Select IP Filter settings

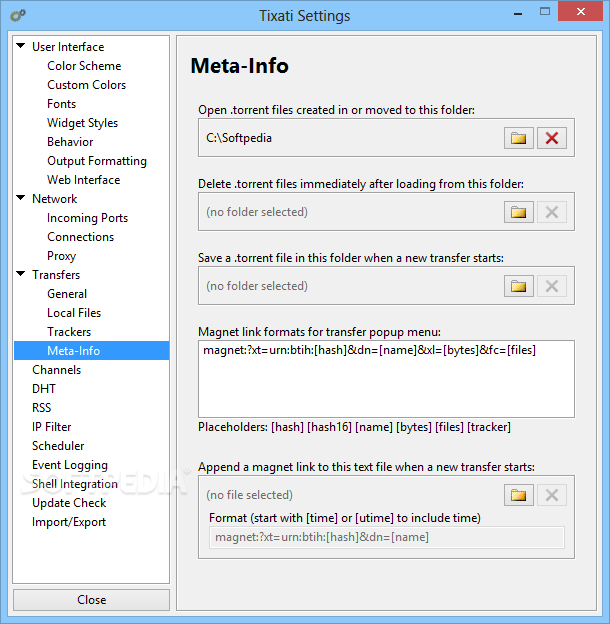click(51, 427)
